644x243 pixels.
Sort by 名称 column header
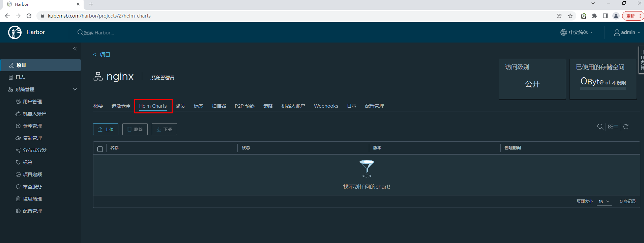114,148
